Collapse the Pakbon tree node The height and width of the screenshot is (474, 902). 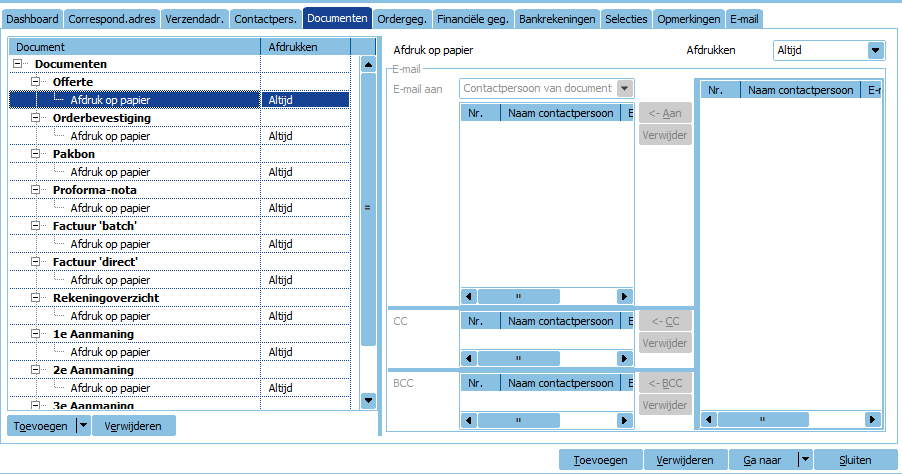click(37, 154)
